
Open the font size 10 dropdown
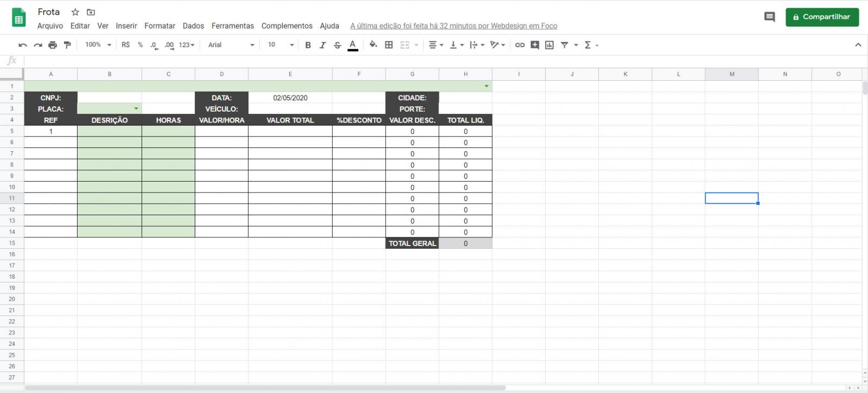click(x=280, y=45)
